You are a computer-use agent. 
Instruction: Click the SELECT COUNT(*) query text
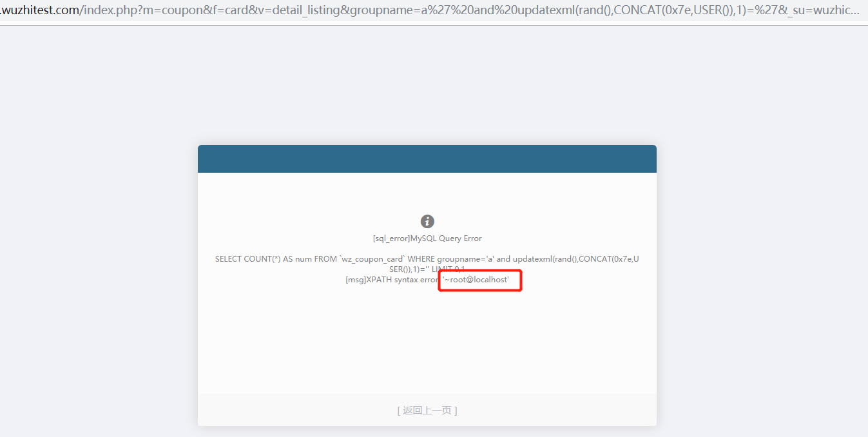coord(427,264)
